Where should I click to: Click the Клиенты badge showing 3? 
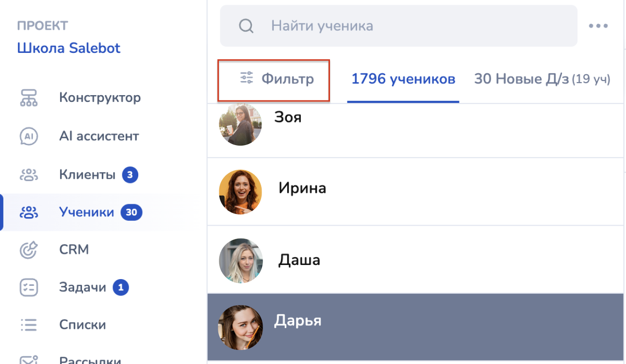click(130, 175)
